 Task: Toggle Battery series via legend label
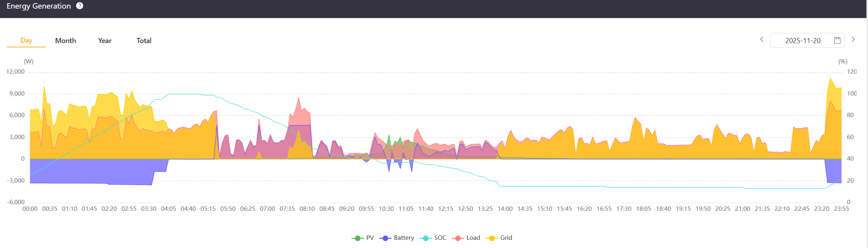click(x=404, y=238)
